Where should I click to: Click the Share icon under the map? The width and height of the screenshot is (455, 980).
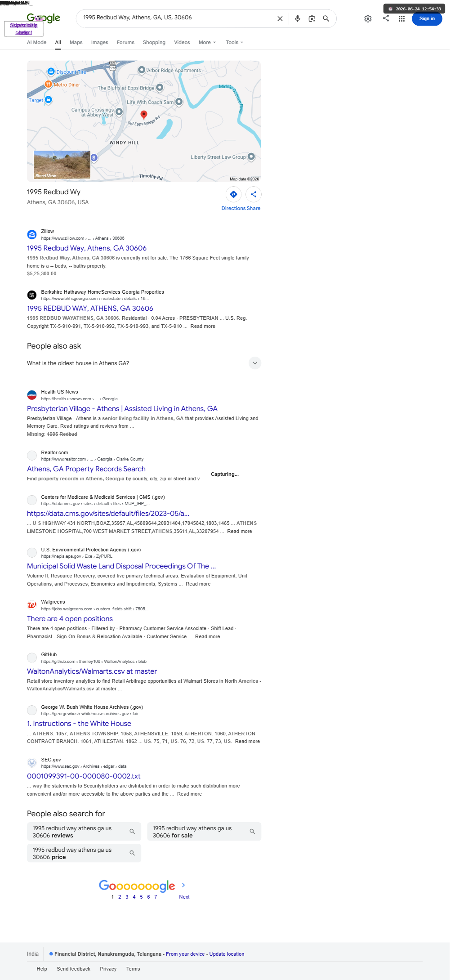254,194
